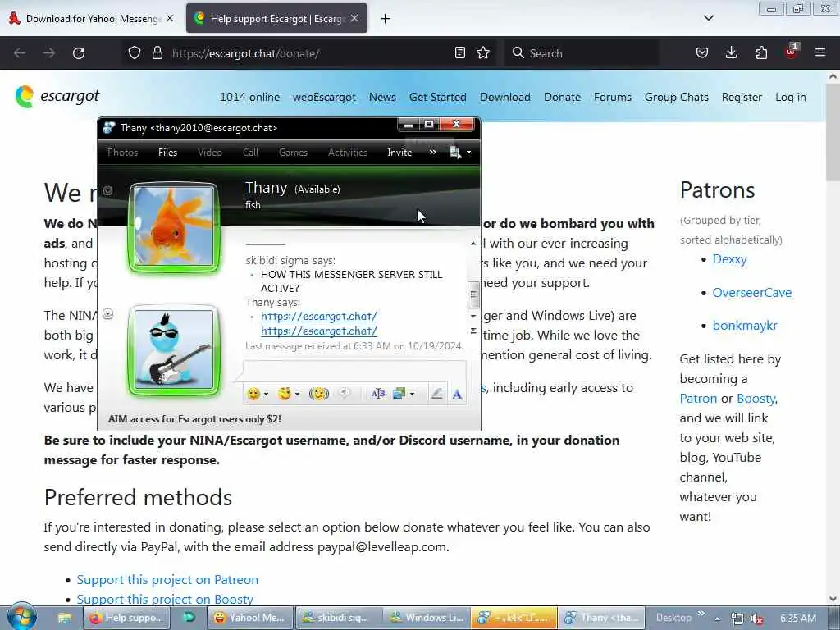The image size is (840, 630).
Task: Open the extensions puzzle icon
Action: click(x=761, y=53)
